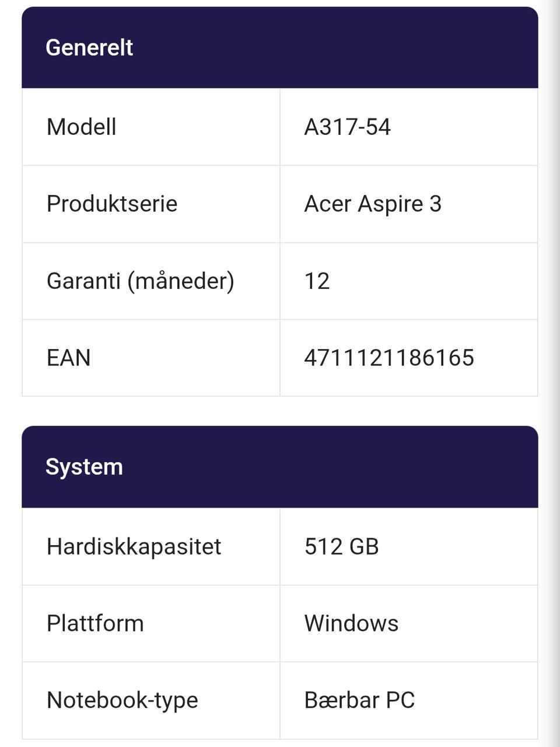The height and width of the screenshot is (747, 560).
Task: Select the Modell label cell
Action: point(82,127)
